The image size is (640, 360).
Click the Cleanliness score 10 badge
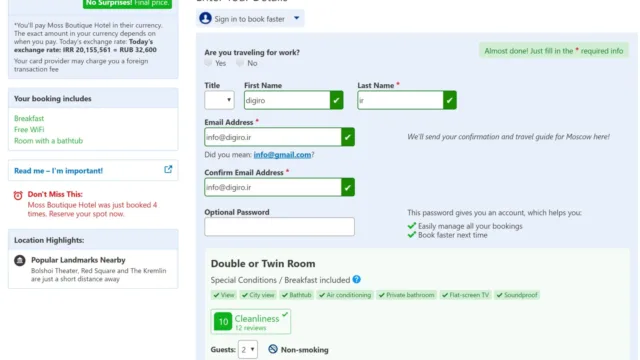(x=223, y=322)
